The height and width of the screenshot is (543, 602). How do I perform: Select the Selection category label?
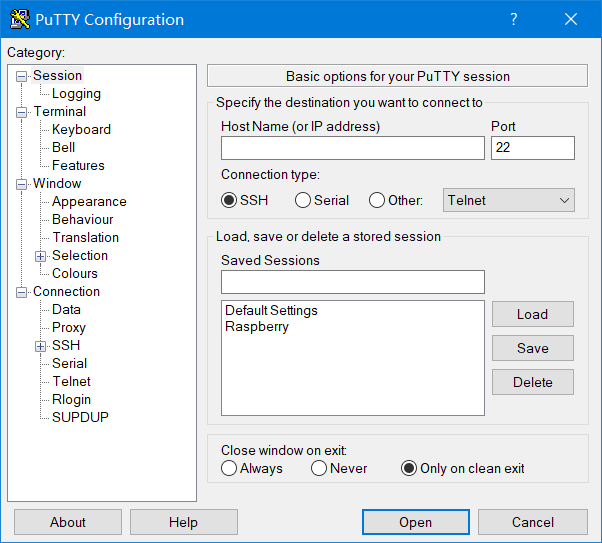(80, 256)
